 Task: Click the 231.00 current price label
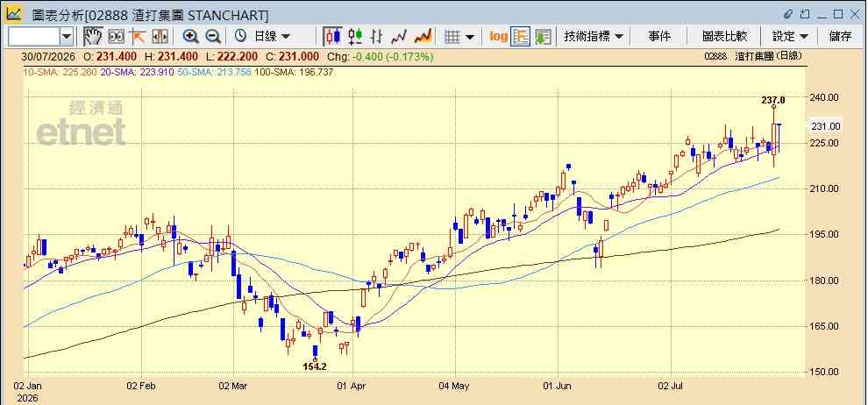point(825,126)
